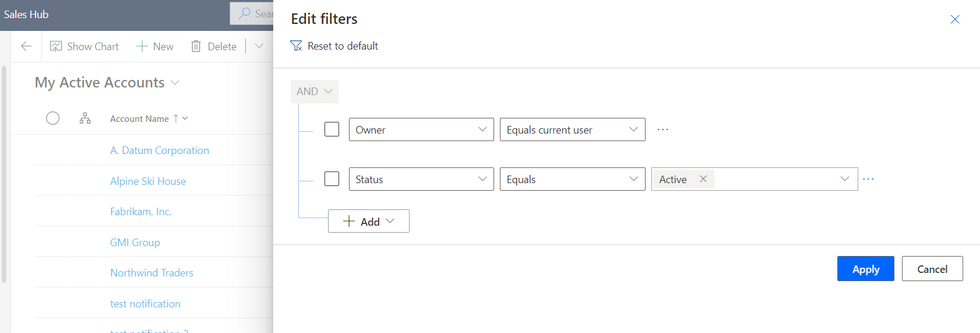Viewport: 980px width, 333px height.
Task: Open the Alpine Ski House account
Action: (x=148, y=181)
